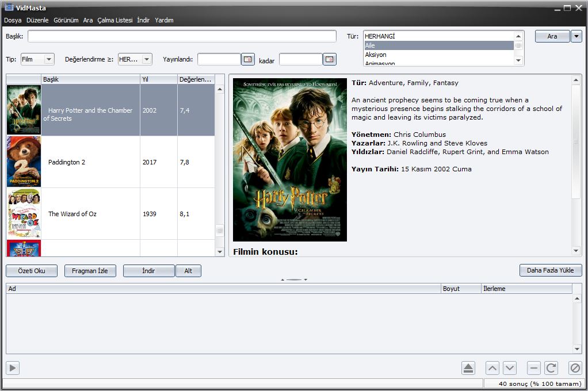Image resolution: width=588 pixels, height=391 pixels.
Task: Click the kadar end date field
Action: [x=301, y=59]
